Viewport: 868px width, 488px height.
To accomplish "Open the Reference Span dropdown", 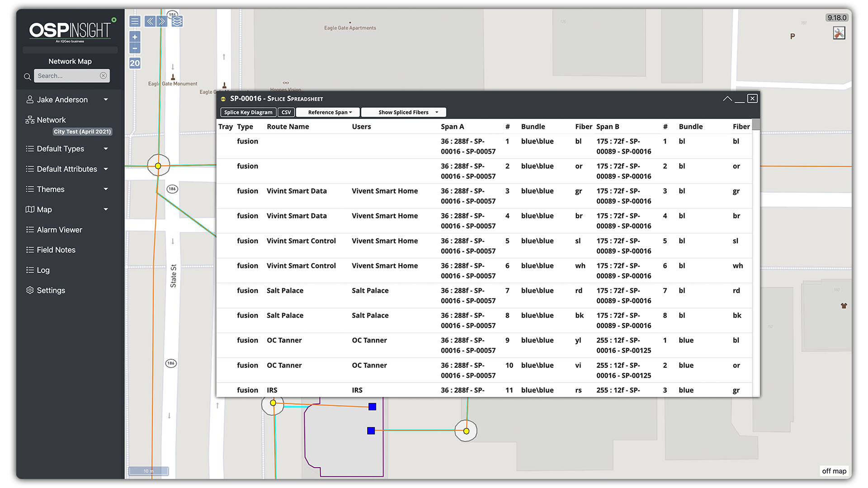I will pyautogui.click(x=327, y=112).
